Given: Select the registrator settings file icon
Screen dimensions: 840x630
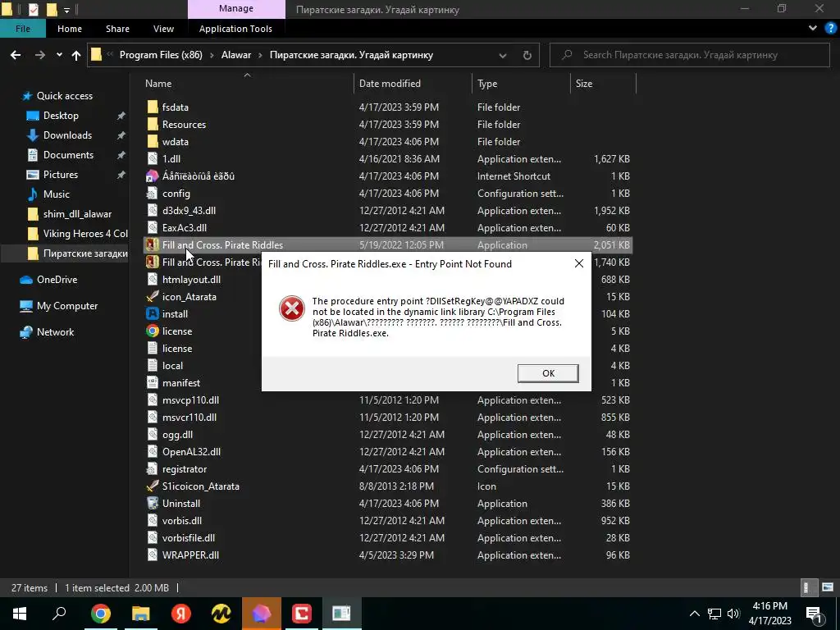Looking at the screenshot, I should point(153,468).
